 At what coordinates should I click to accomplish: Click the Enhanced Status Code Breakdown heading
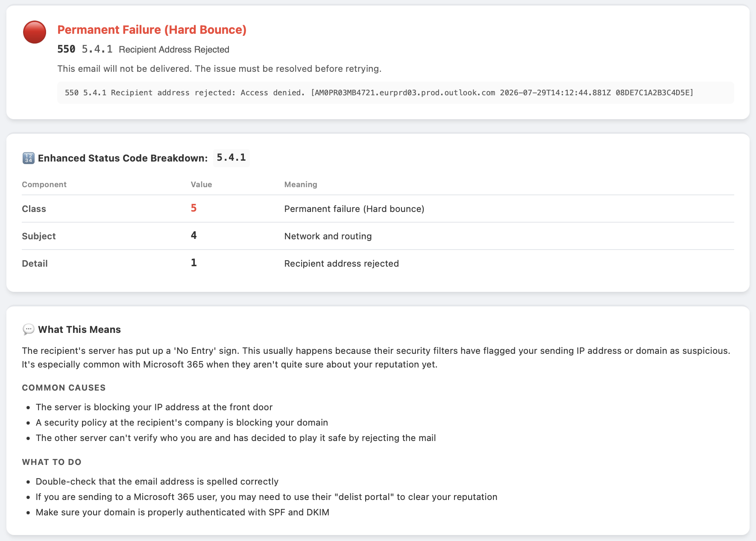coord(123,158)
